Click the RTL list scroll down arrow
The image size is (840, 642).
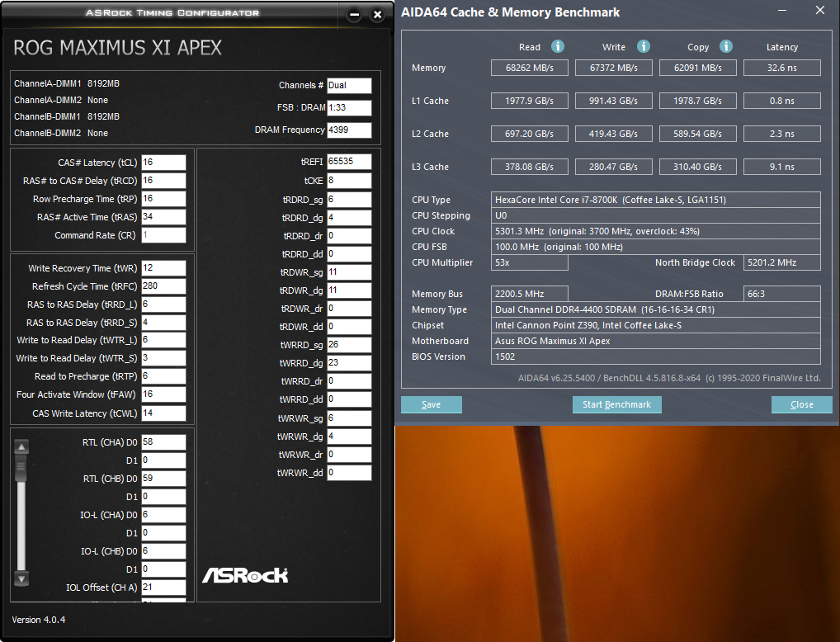(21, 578)
